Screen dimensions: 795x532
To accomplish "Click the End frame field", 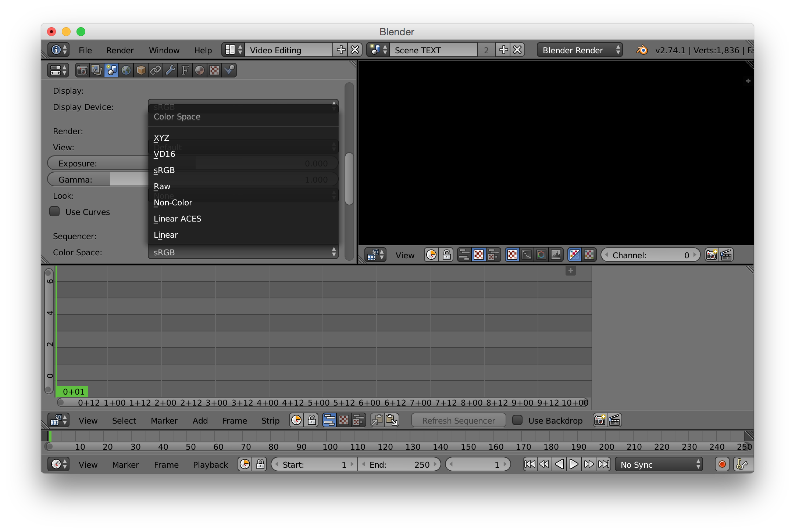I will [399, 464].
